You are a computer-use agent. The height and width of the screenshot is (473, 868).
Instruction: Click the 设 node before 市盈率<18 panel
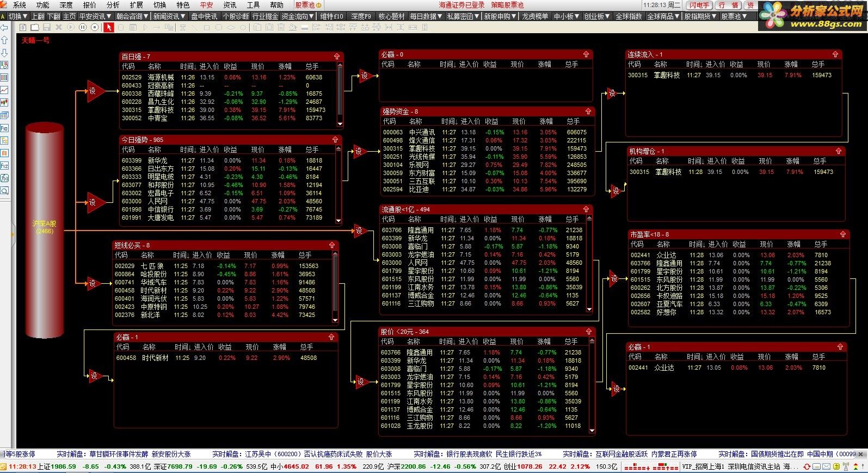point(615,278)
